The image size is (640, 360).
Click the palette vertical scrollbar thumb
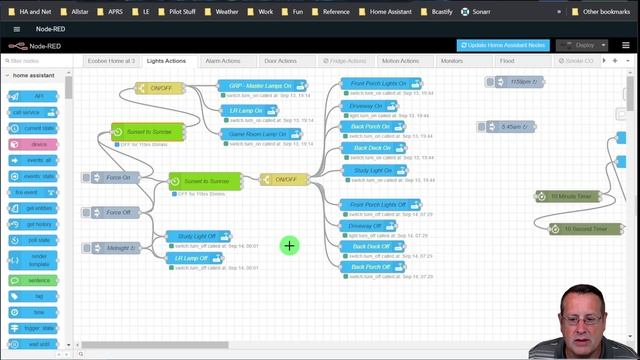69,88
